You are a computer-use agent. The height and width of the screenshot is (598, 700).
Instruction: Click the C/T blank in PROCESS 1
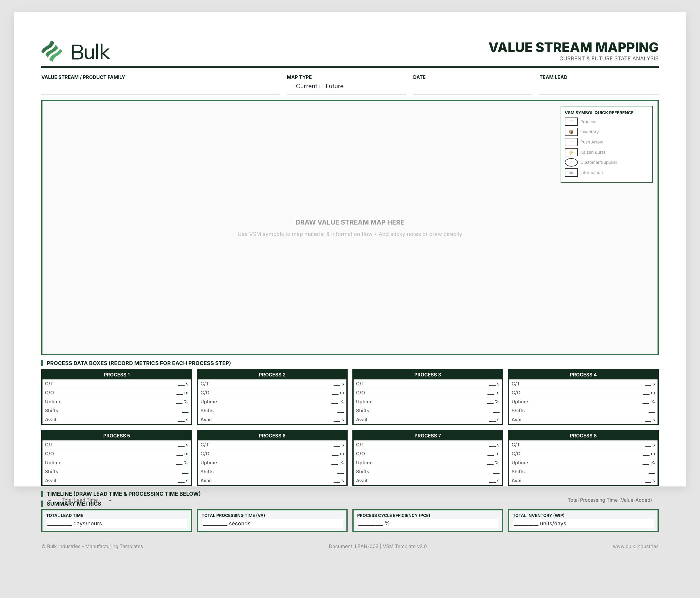pos(180,384)
